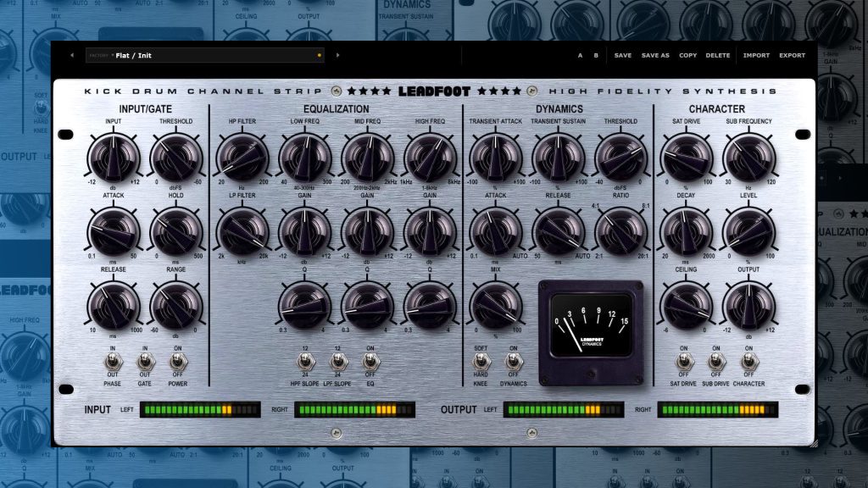
Task: Click the Output knob
Action: 748,306
